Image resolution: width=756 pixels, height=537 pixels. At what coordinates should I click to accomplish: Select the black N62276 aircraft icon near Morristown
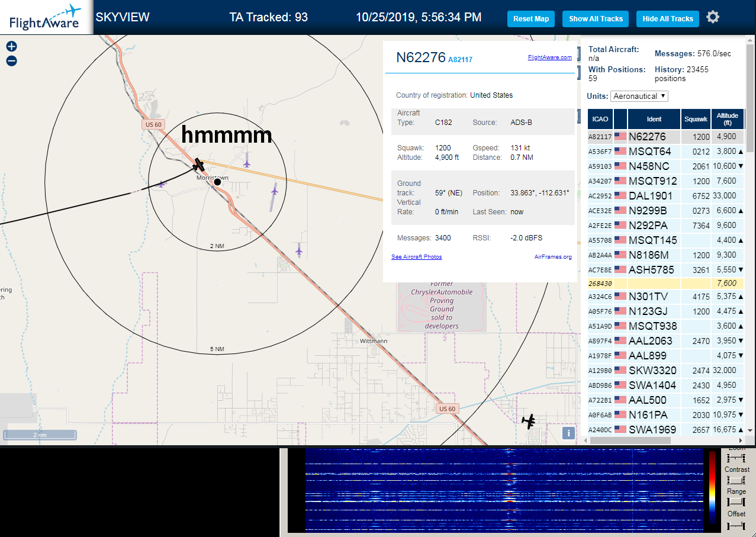pyautogui.click(x=198, y=165)
